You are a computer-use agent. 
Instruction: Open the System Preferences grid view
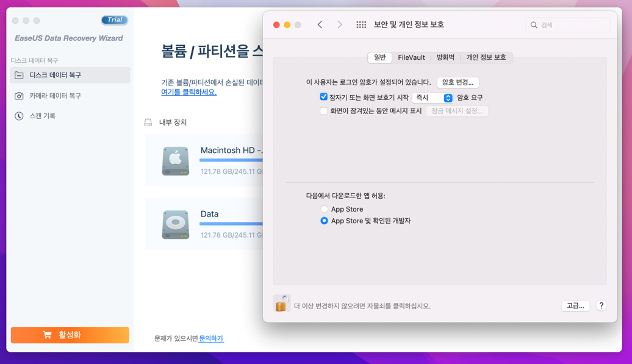click(361, 25)
